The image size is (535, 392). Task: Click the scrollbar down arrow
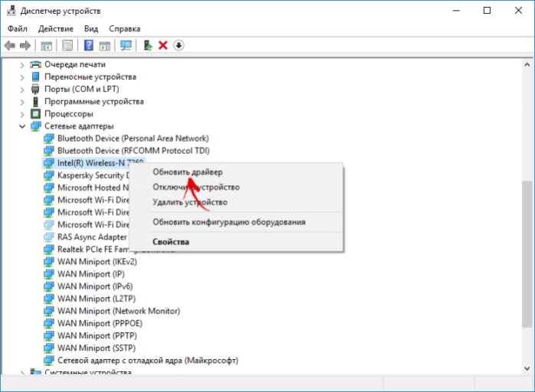click(527, 368)
